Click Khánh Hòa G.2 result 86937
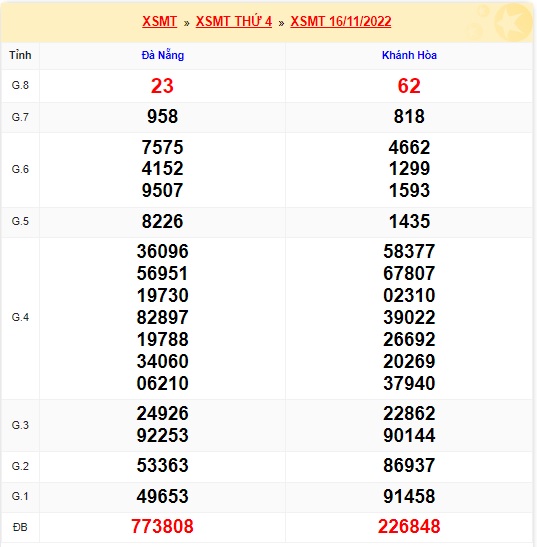The width and height of the screenshot is (537, 547). pos(409,466)
